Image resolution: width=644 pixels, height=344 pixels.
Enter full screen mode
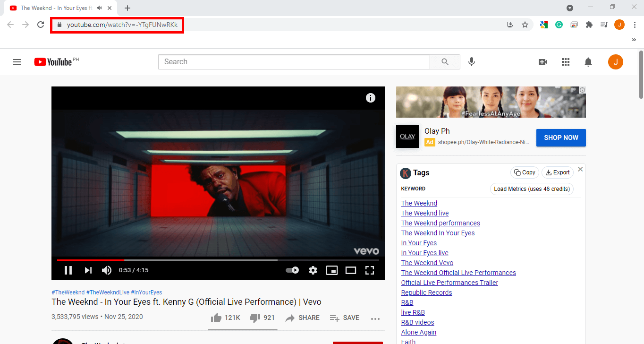(x=370, y=270)
